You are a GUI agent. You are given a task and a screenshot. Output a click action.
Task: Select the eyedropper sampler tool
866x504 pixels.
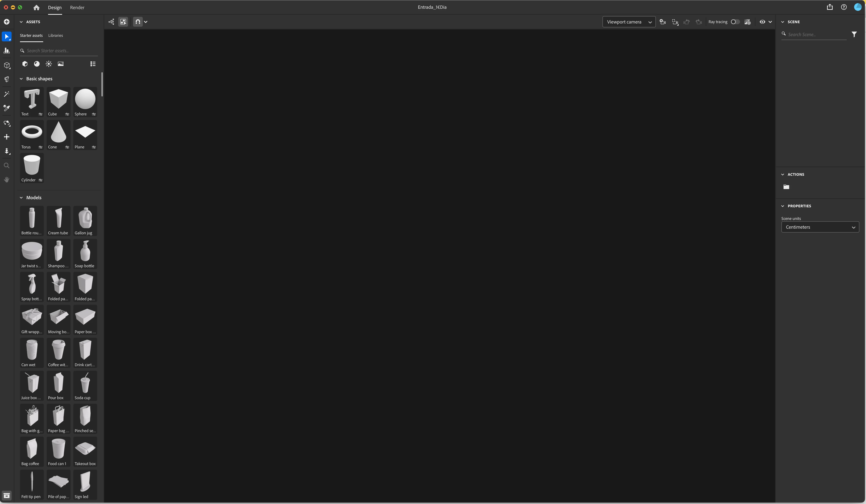tap(6, 108)
